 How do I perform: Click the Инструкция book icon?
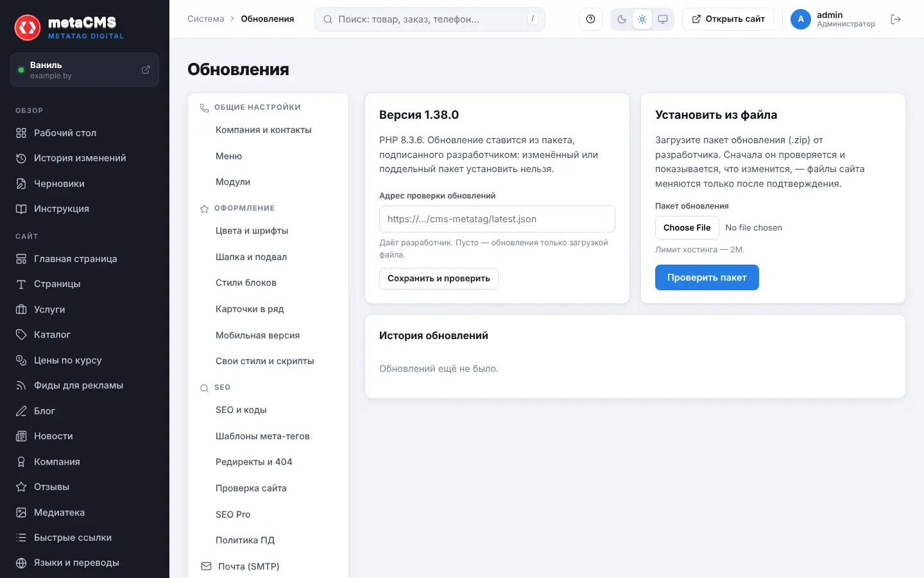21,209
